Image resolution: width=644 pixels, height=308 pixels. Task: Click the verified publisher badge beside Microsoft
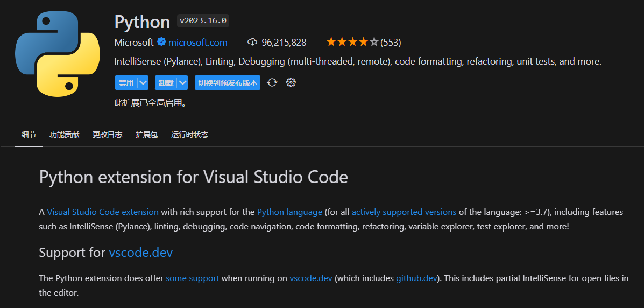[x=162, y=42]
